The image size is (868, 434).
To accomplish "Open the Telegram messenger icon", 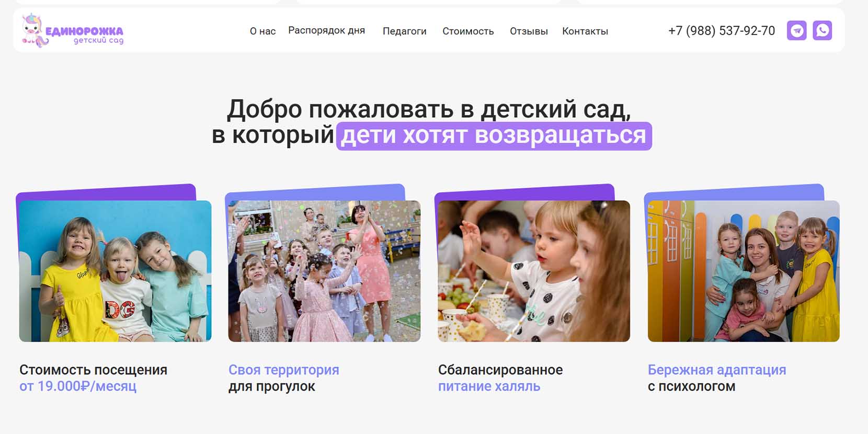I will (796, 31).
